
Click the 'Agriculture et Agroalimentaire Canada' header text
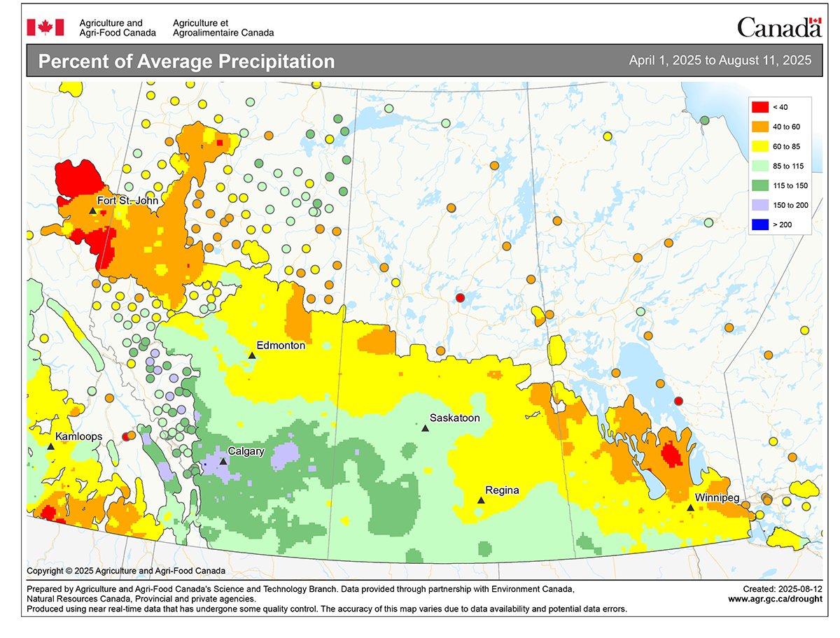click(x=223, y=28)
